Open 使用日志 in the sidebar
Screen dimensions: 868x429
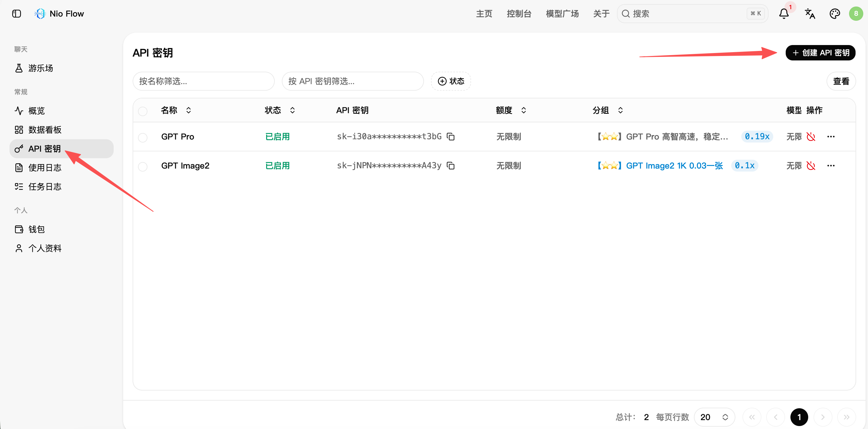(62, 168)
